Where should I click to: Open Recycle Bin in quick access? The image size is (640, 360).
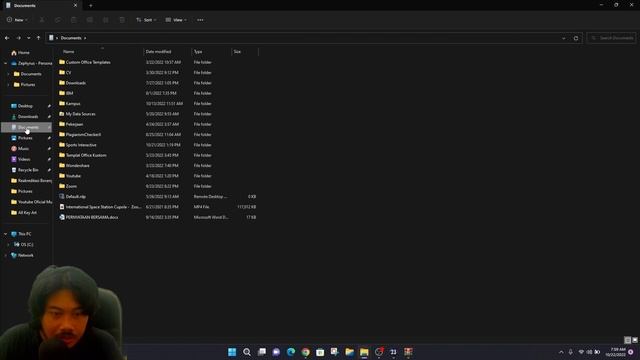pyautogui.click(x=26, y=170)
